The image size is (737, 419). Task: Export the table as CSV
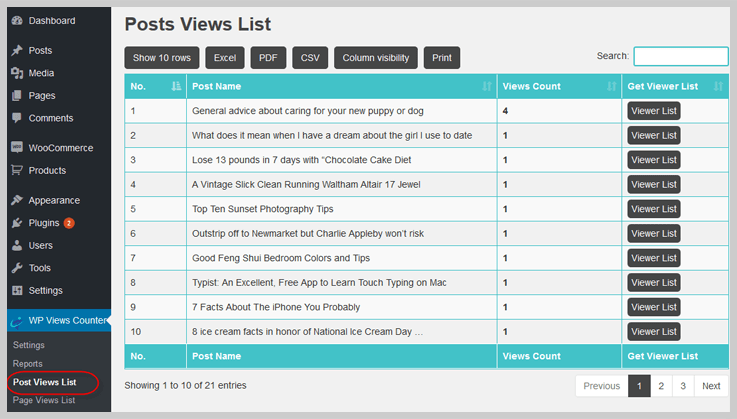tap(310, 58)
